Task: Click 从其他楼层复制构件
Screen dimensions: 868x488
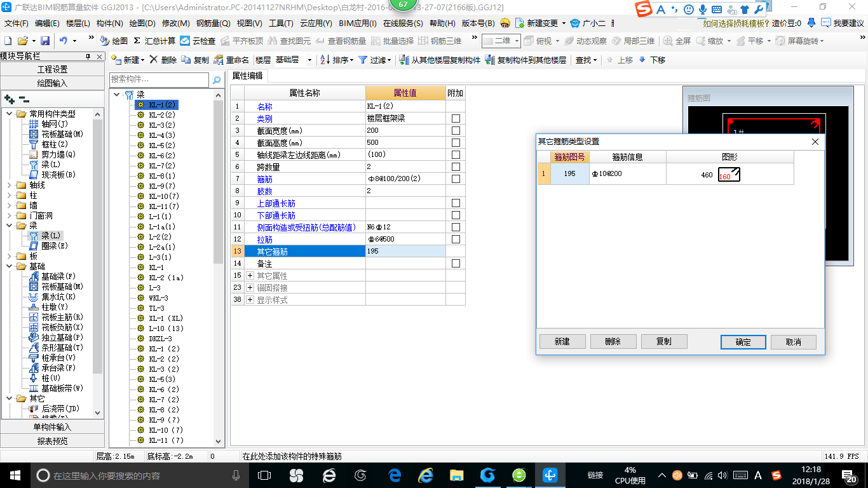Action: [x=440, y=60]
